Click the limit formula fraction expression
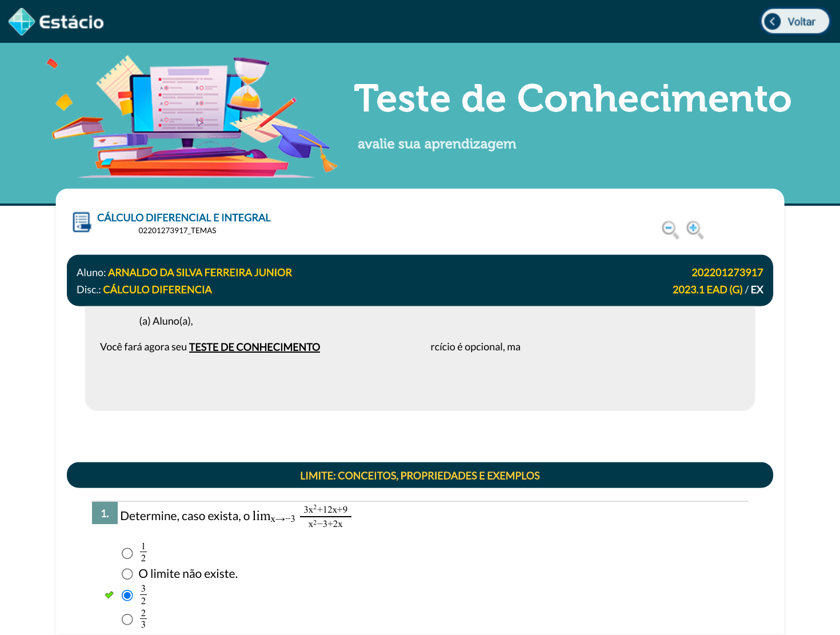 pos(325,517)
